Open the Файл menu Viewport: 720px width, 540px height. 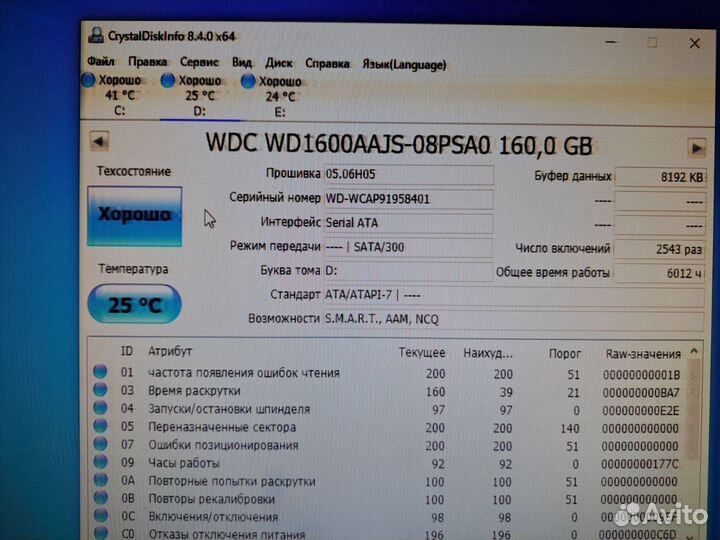point(101,61)
